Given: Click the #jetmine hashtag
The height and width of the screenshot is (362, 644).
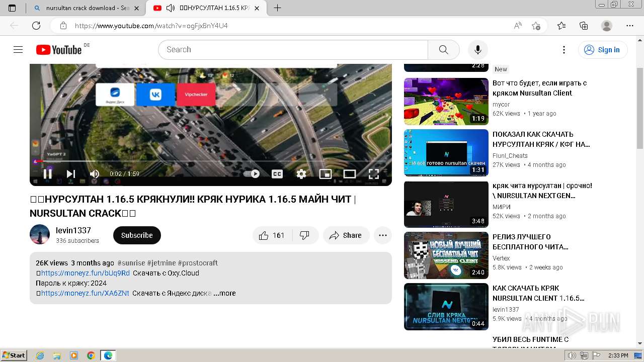Looking at the screenshot, I should [x=162, y=263].
